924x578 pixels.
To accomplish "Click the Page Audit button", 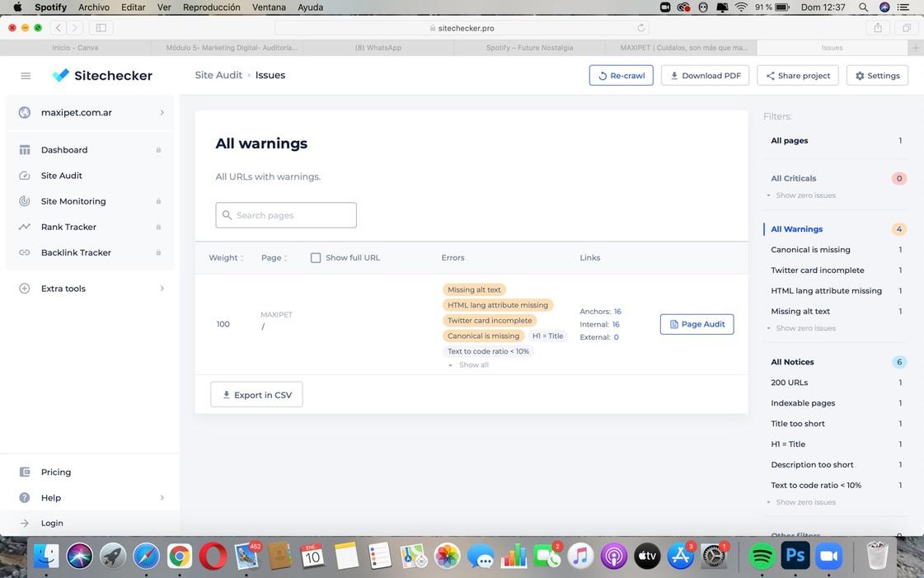I will pos(697,324).
